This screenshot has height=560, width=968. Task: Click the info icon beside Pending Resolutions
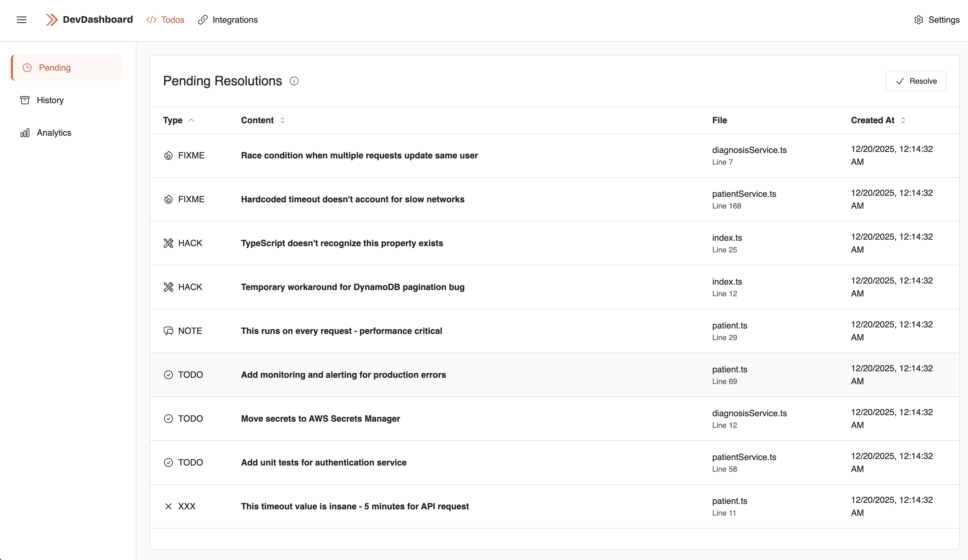[294, 81]
